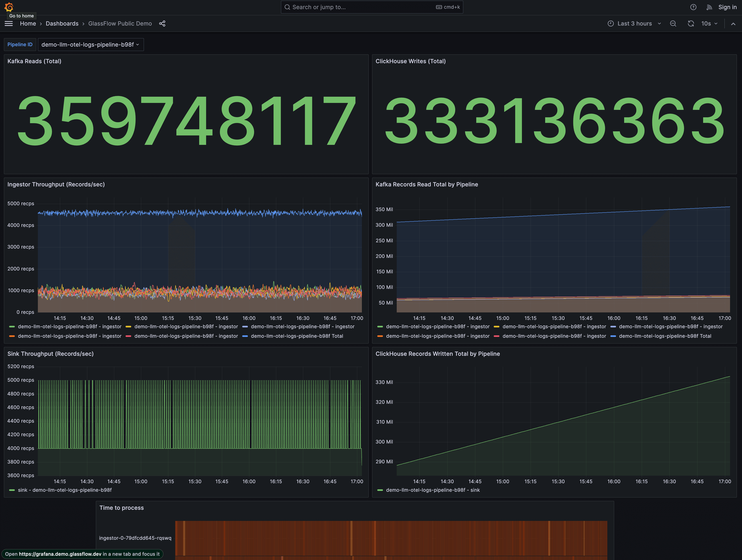Click the Sign in link
Screen dimensions: 742x560
[x=727, y=7]
